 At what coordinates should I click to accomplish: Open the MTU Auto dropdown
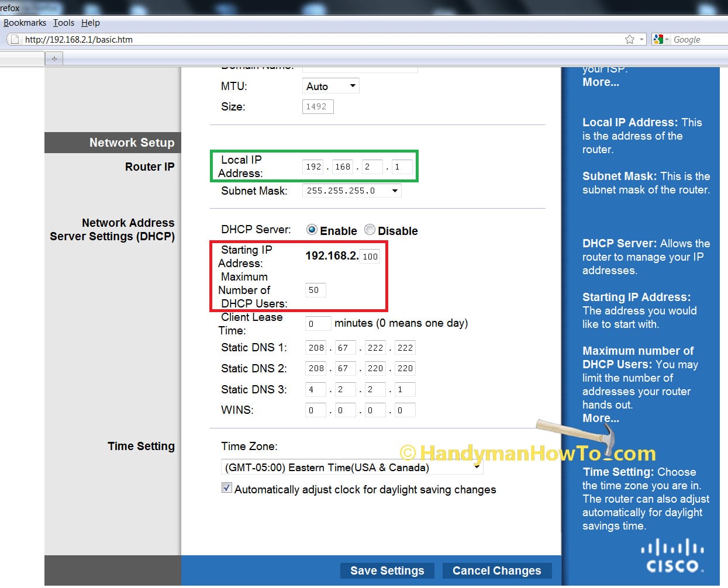[x=330, y=86]
